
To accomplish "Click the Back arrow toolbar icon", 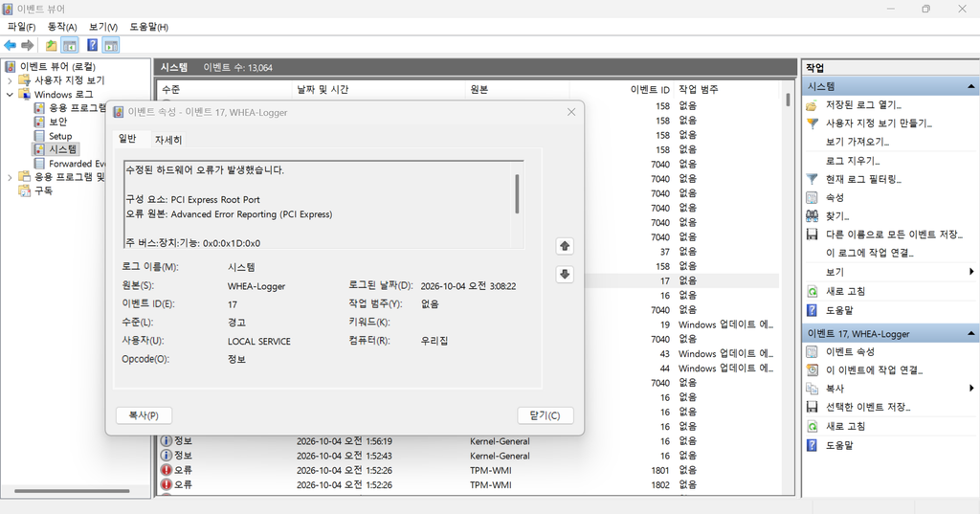I will tap(10, 45).
